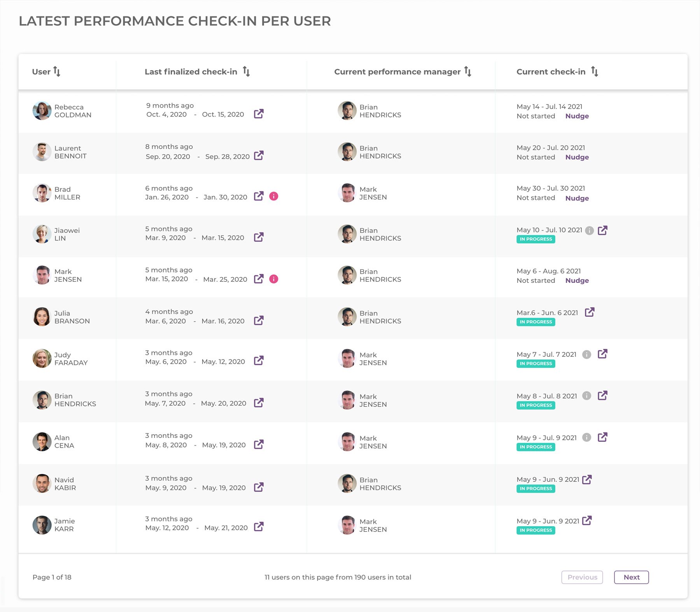The image size is (700, 612).
Task: Nudge Brad Miller to start his check-in
Action: click(577, 198)
